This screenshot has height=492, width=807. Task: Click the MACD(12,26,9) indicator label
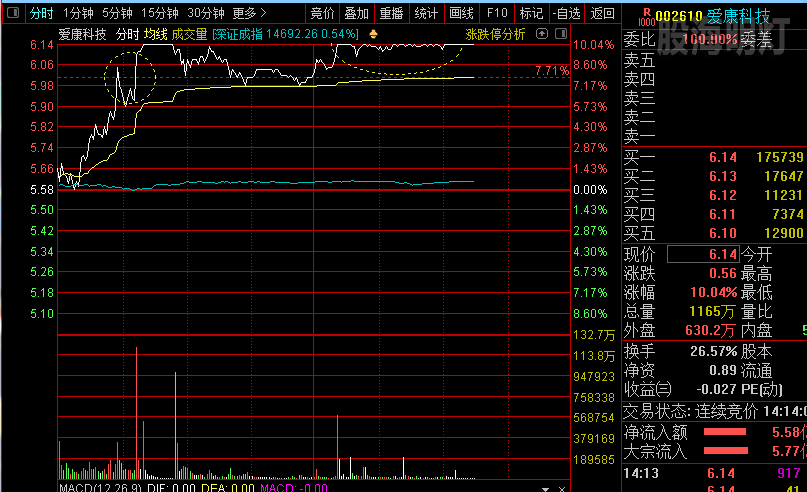coord(101,487)
